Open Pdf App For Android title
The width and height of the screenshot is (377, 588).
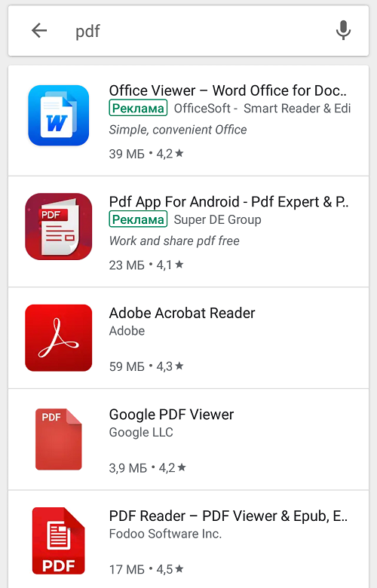228,202
